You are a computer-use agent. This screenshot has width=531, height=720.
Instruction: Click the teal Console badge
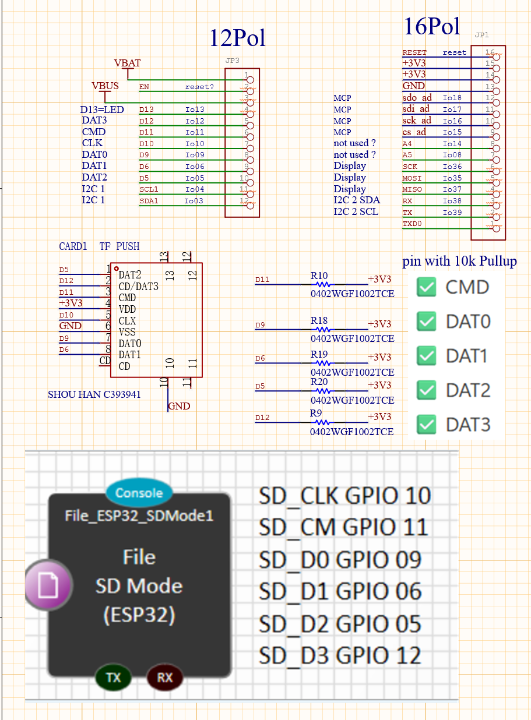pyautogui.click(x=139, y=493)
